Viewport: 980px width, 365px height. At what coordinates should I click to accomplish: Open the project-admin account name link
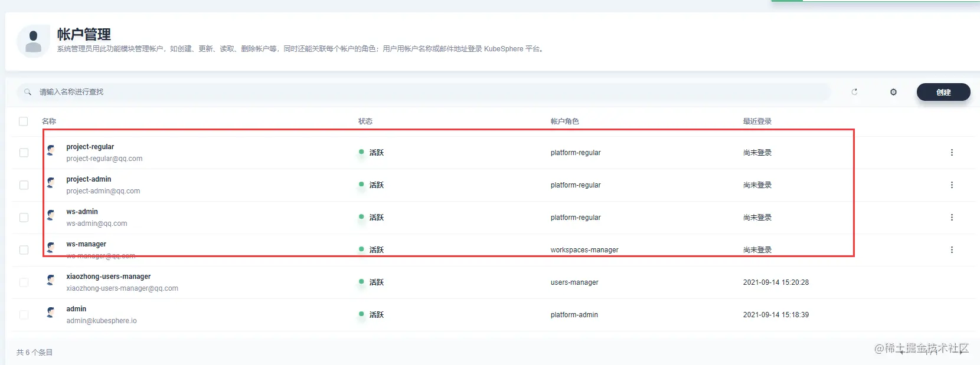coord(89,179)
